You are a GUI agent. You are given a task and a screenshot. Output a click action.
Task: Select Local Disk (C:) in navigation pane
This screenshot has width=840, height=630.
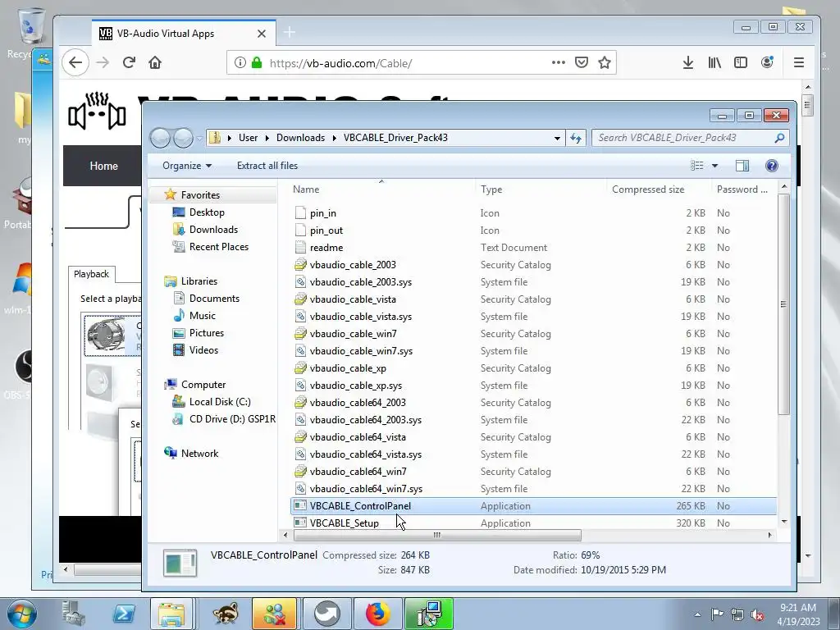click(220, 402)
